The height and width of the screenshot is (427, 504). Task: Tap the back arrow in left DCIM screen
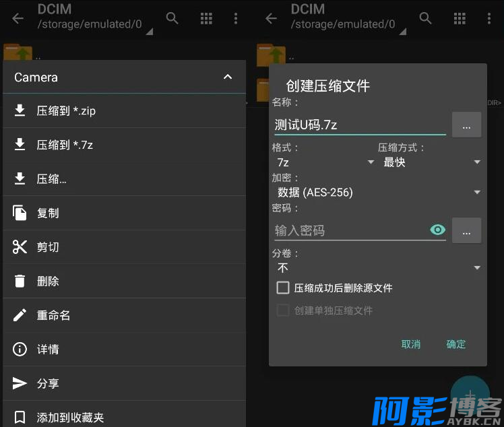click(x=18, y=18)
